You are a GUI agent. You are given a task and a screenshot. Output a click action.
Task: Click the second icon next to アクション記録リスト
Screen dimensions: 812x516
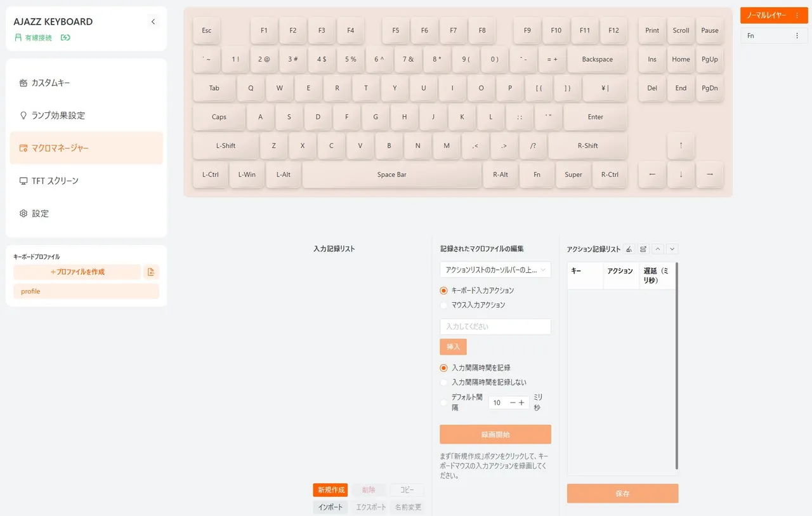click(x=643, y=249)
